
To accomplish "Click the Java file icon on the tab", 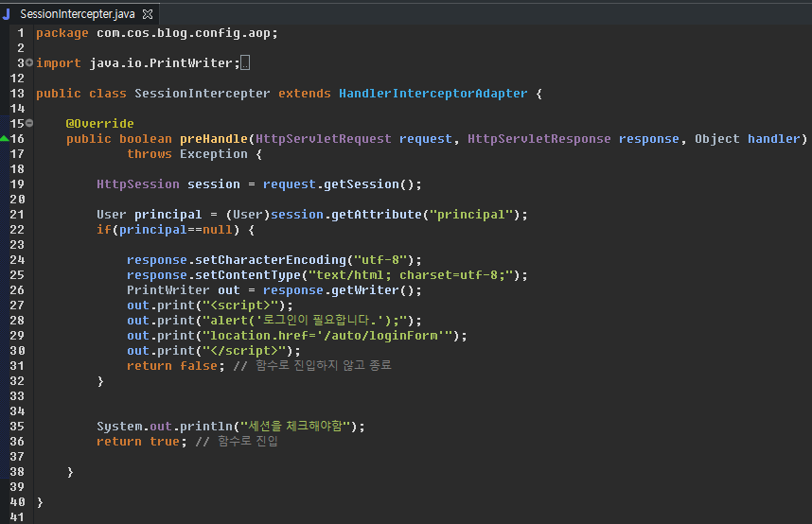I will [x=7, y=14].
